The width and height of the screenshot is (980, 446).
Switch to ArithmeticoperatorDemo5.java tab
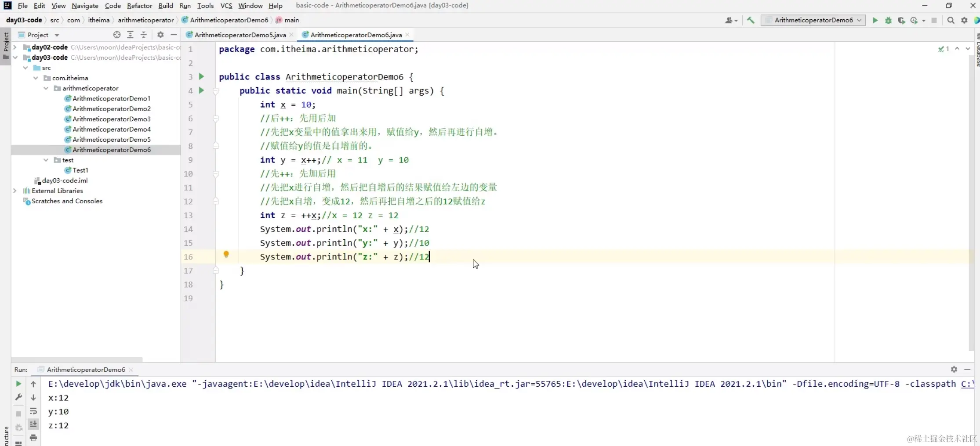[x=240, y=35]
